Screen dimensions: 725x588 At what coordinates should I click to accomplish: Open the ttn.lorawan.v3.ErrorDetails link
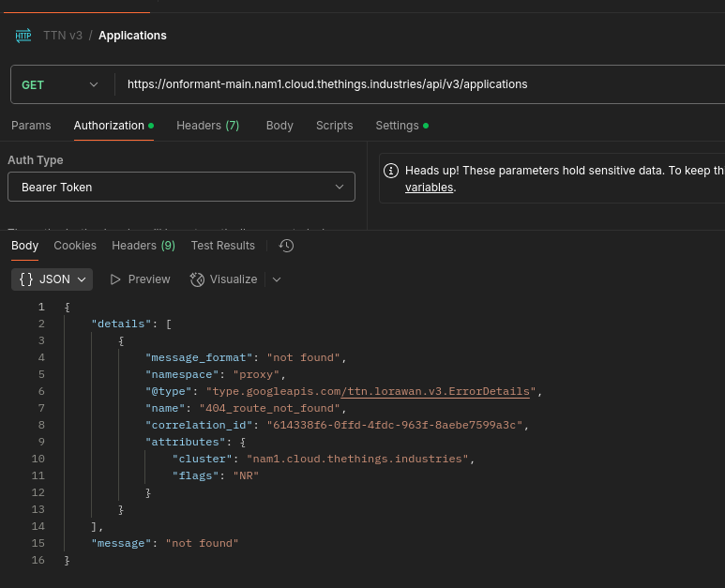point(435,392)
